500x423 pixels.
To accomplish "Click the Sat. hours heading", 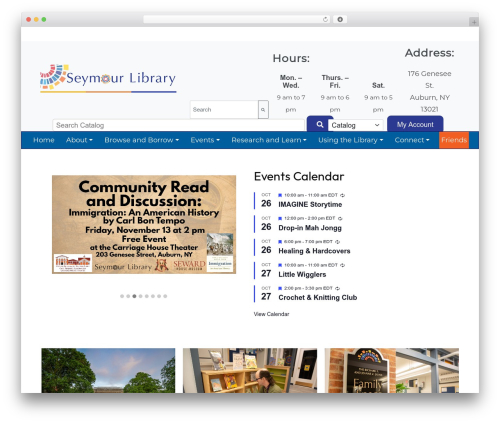I will 378,85.
